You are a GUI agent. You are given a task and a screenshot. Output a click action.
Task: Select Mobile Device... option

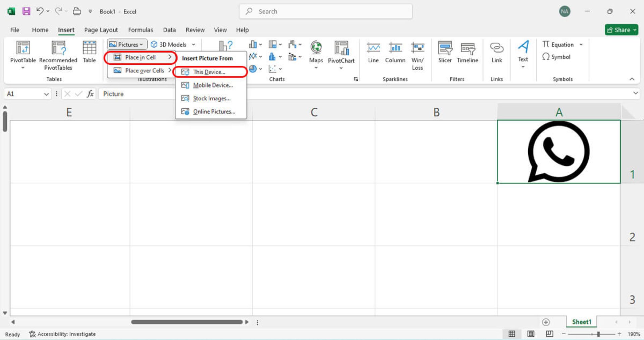[x=210, y=85]
